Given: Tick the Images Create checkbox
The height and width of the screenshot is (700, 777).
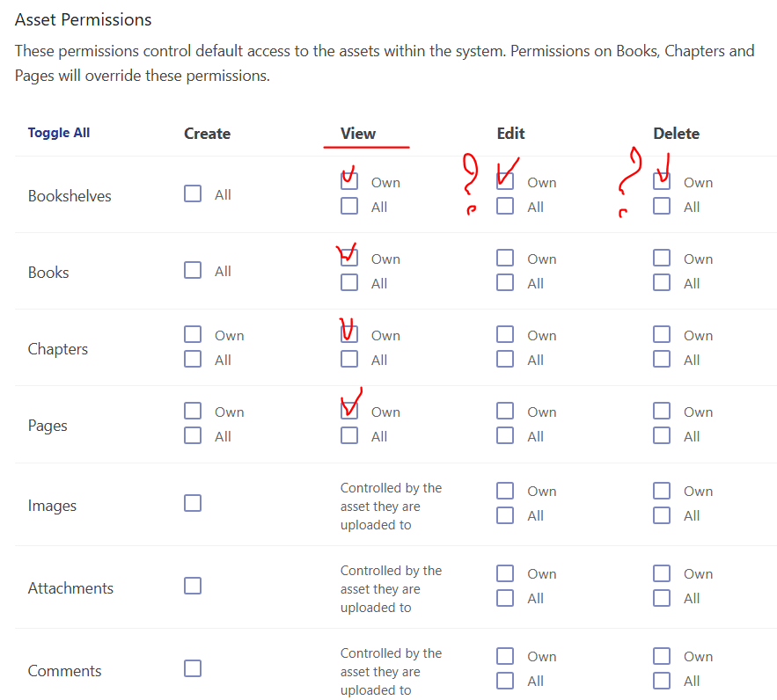Looking at the screenshot, I should [193, 503].
